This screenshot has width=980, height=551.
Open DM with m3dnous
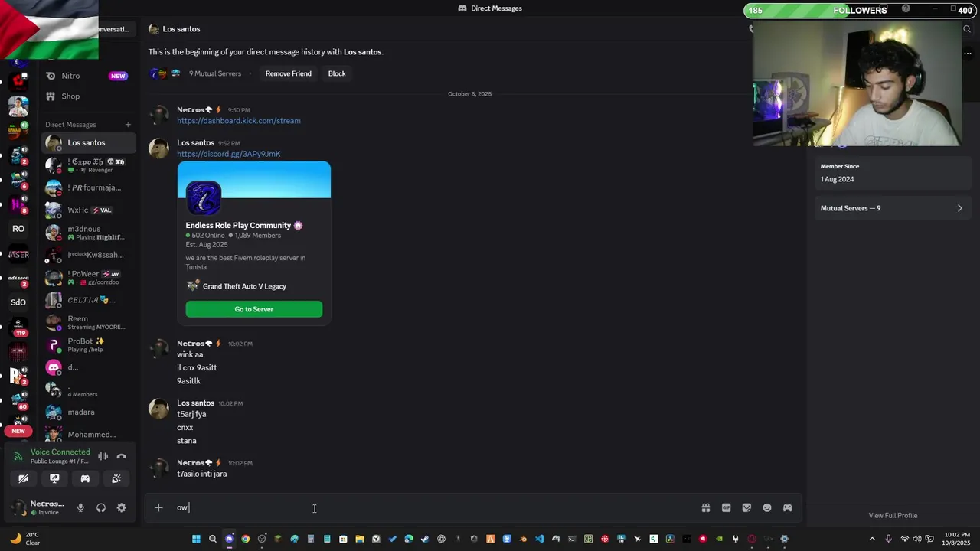[89, 233]
